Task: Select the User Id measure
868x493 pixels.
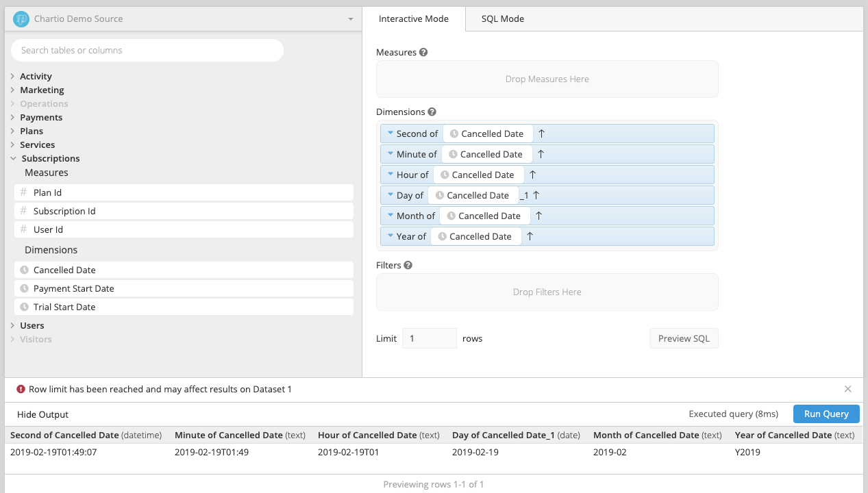Action: point(184,229)
